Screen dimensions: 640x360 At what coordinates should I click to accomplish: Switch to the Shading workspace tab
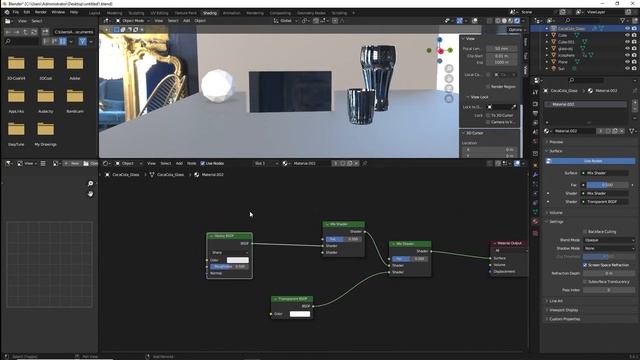[210, 13]
